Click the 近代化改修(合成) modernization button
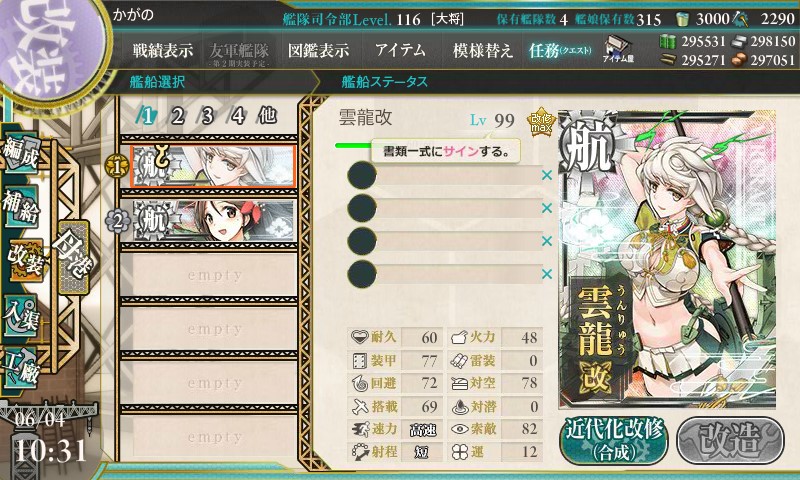Screen dimensions: 800x480 click(614, 441)
